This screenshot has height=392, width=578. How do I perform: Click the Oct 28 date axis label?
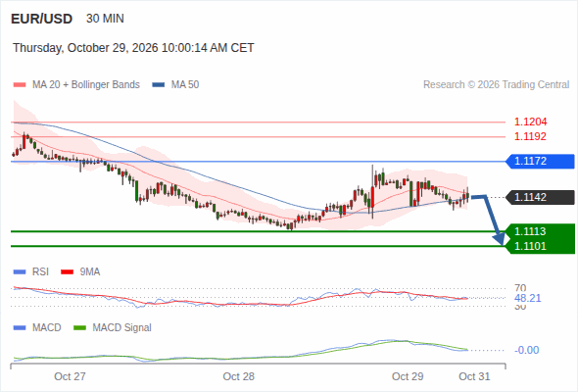pyautogui.click(x=238, y=376)
